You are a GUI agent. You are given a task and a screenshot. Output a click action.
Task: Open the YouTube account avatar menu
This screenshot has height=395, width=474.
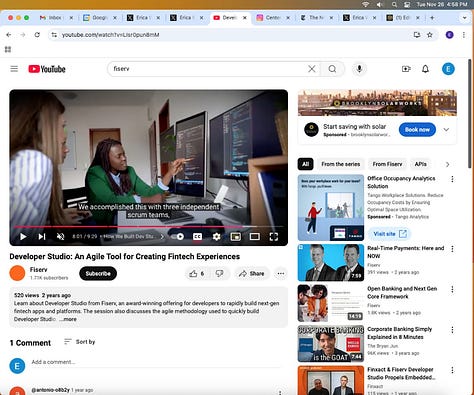(x=448, y=69)
